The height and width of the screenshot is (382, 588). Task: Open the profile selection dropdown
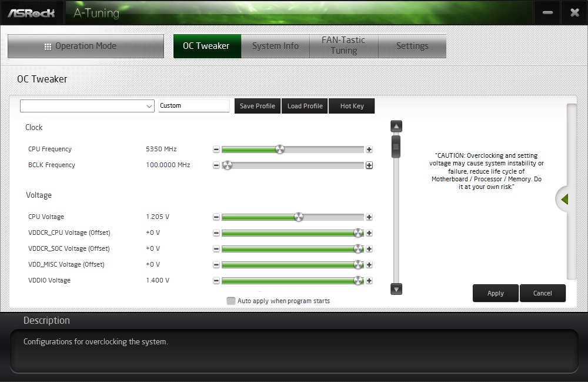pos(87,106)
